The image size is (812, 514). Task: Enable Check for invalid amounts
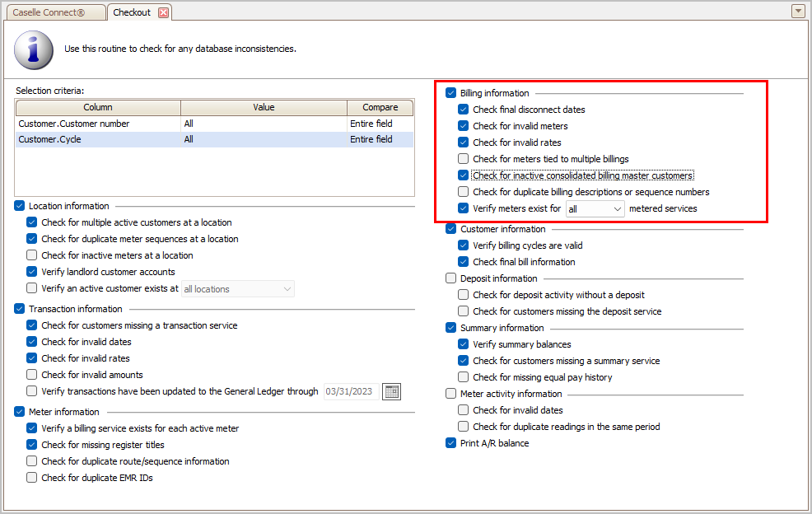(31, 374)
